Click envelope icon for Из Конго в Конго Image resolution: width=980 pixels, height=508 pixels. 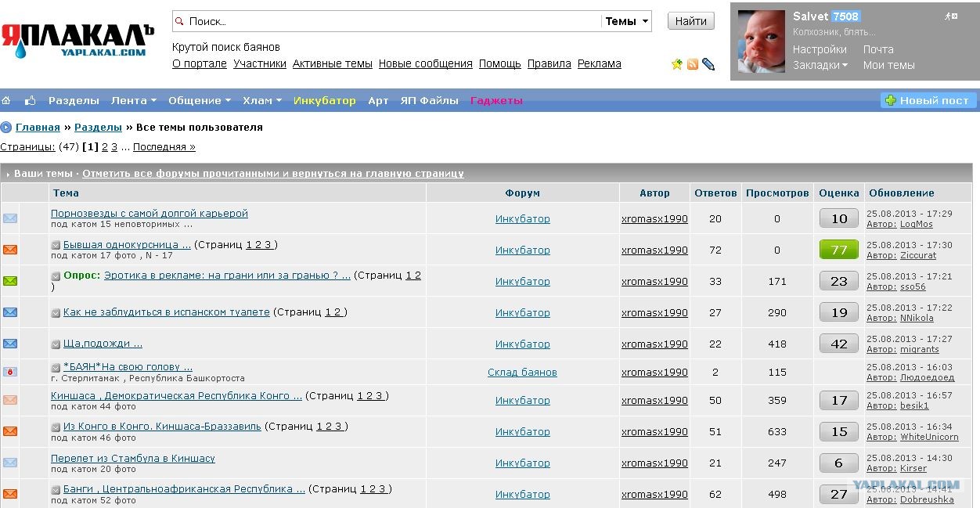coord(10,431)
